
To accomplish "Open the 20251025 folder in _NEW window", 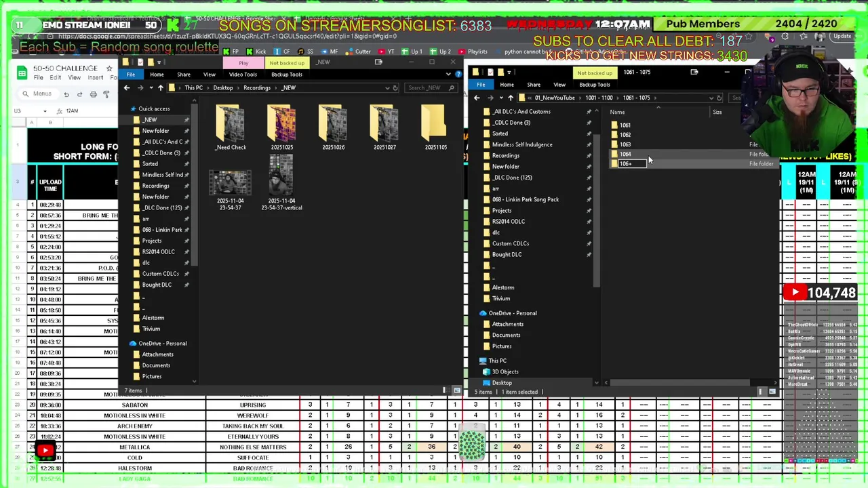I will [281, 127].
